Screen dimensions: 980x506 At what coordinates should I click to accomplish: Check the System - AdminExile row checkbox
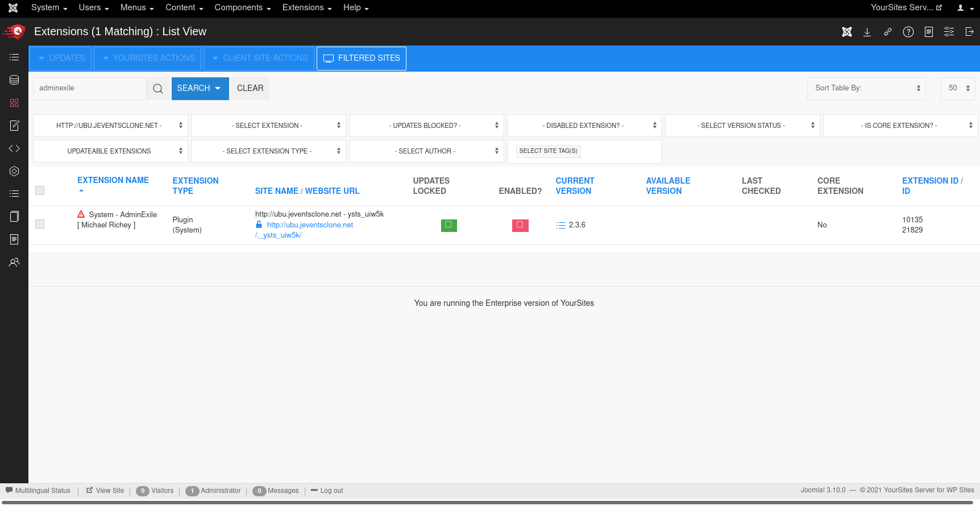pos(40,224)
